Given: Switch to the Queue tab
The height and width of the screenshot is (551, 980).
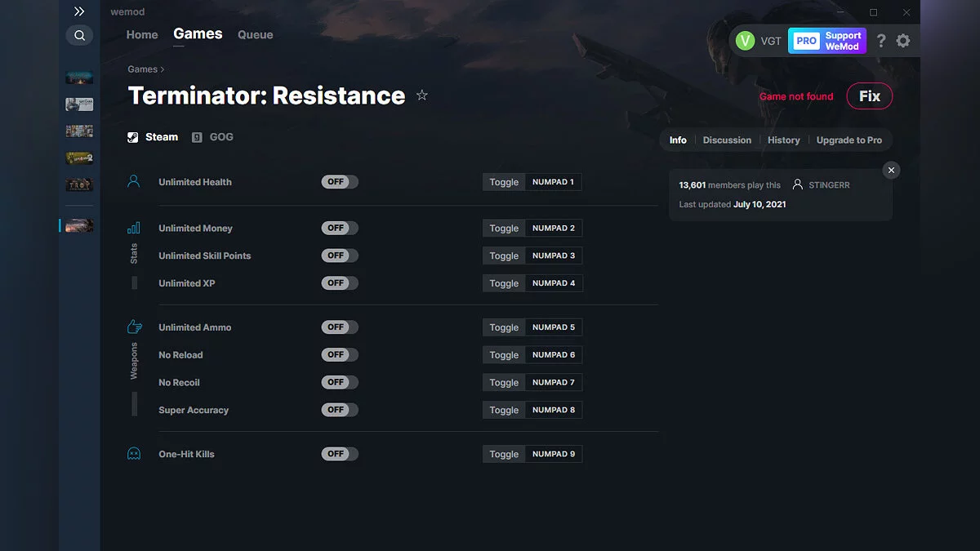Looking at the screenshot, I should click(x=255, y=34).
